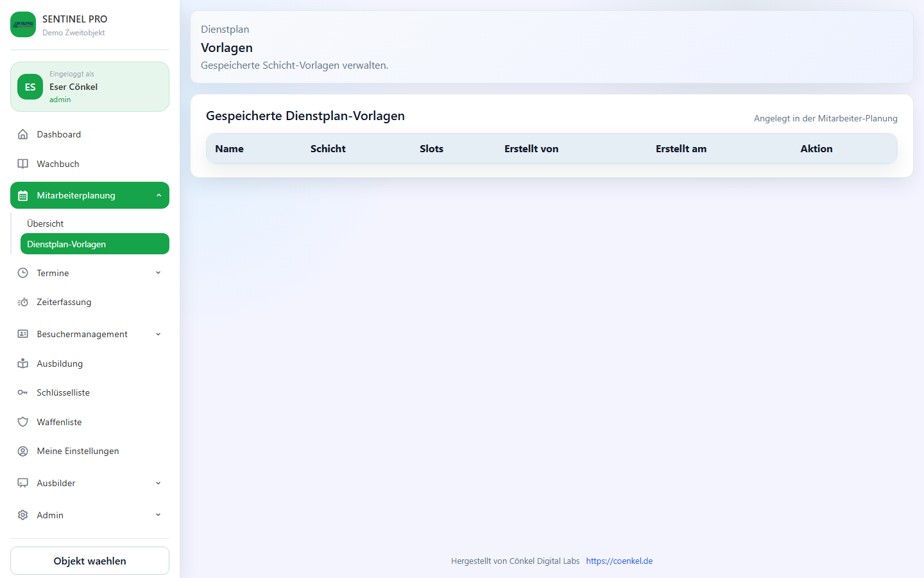Open Dashboard via the home icon

(x=22, y=134)
